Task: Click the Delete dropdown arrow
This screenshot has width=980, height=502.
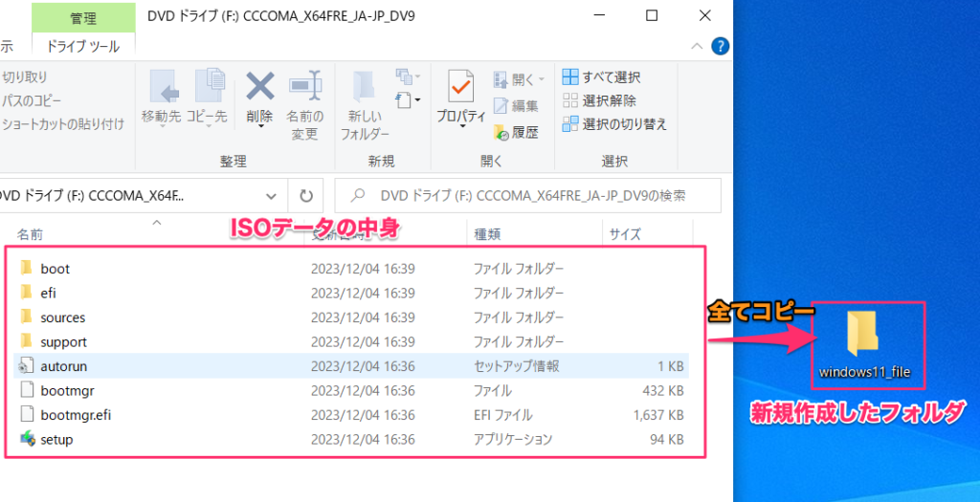Action: (x=259, y=127)
